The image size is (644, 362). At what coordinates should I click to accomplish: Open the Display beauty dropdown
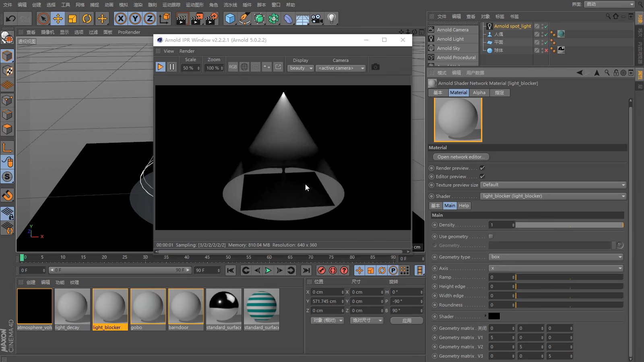coord(301,68)
